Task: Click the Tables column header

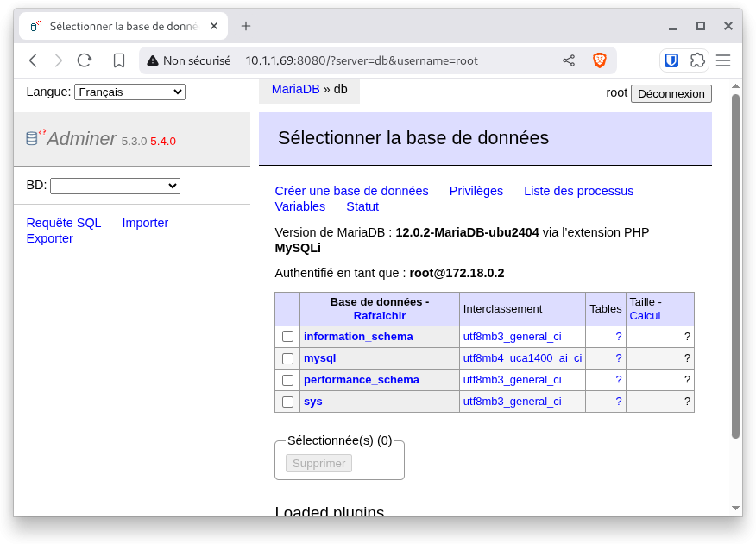Action: [606, 309]
